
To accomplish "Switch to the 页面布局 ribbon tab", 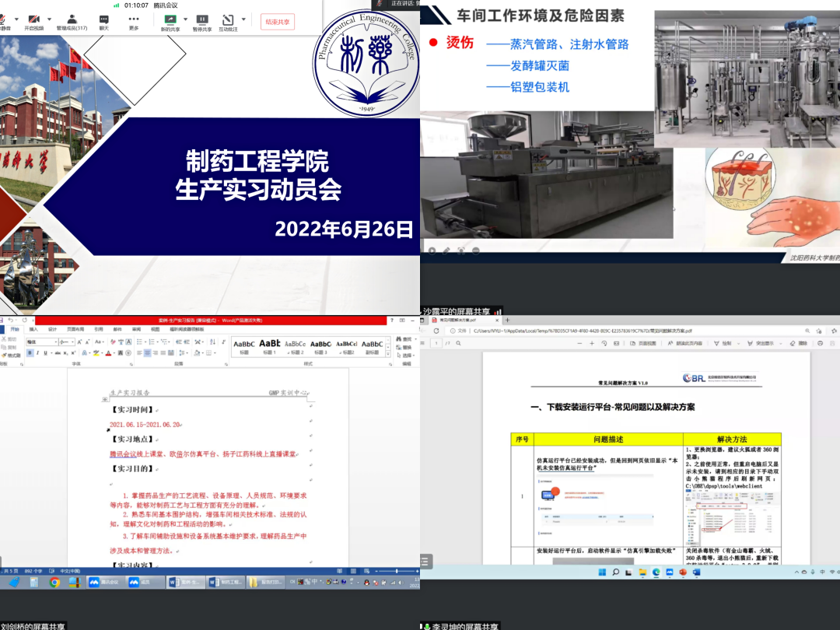I will click(x=75, y=329).
